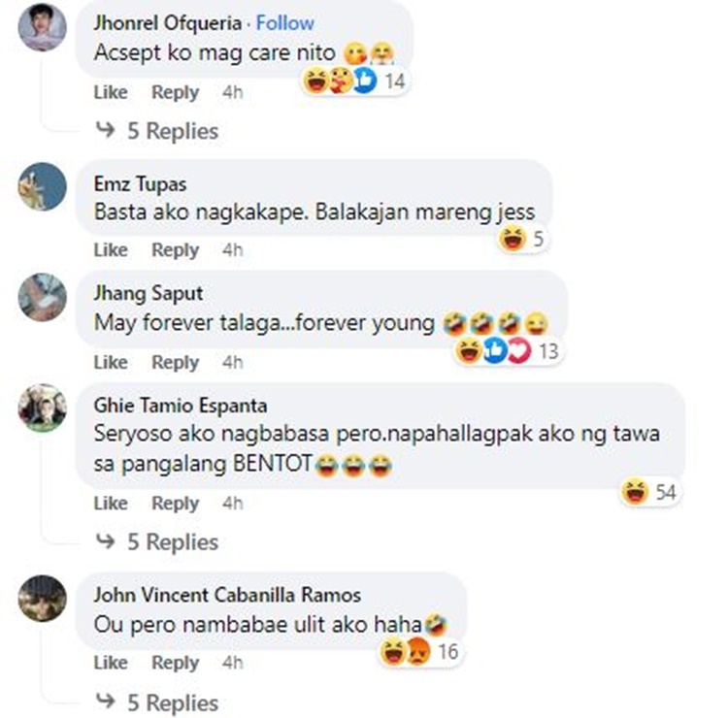Click Ghie Tamio Espanta's avatar
Viewport: 728px width, 718px height.
(43, 408)
